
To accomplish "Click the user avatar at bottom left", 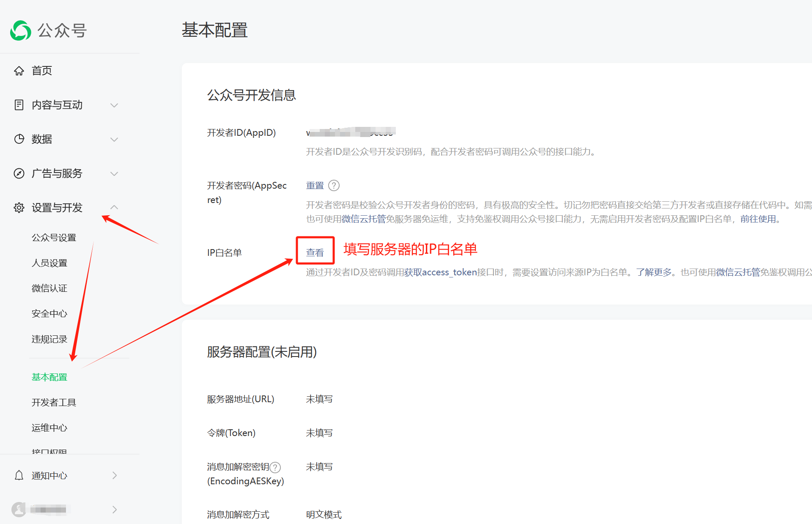I will (19, 509).
